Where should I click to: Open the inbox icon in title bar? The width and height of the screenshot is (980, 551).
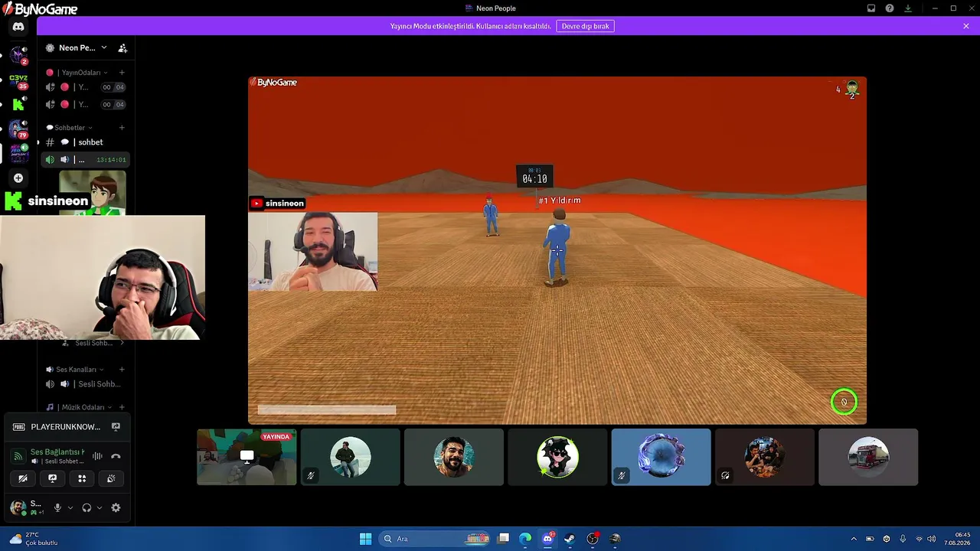(871, 8)
